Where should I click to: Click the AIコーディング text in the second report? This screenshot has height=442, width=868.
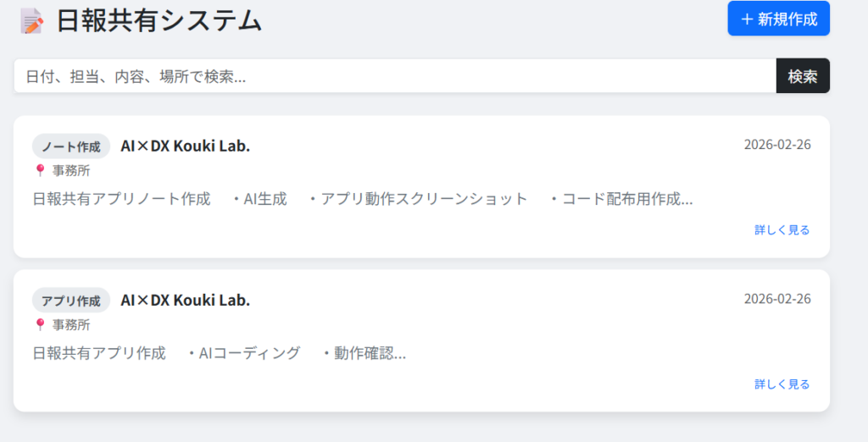(x=249, y=353)
